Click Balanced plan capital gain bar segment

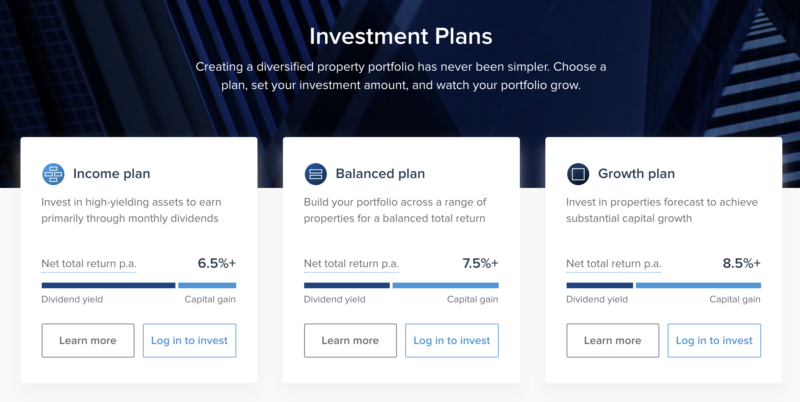pos(445,285)
